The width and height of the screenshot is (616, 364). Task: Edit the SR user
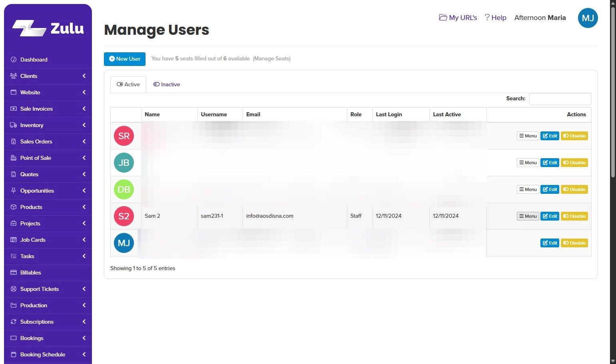(x=550, y=136)
